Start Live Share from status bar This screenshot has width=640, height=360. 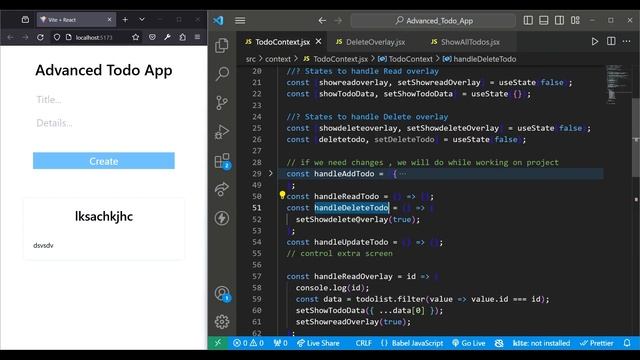[318, 343]
